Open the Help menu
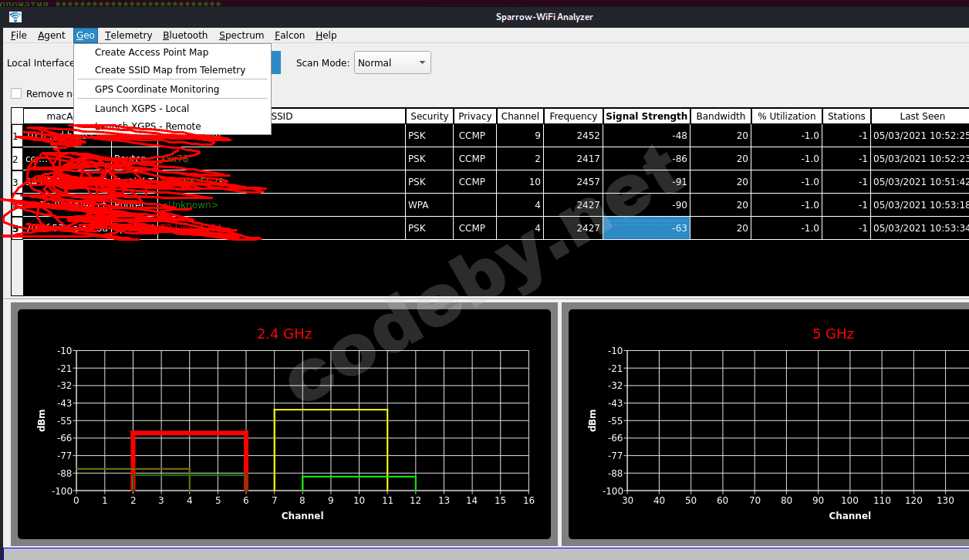The height and width of the screenshot is (560, 969). point(326,35)
